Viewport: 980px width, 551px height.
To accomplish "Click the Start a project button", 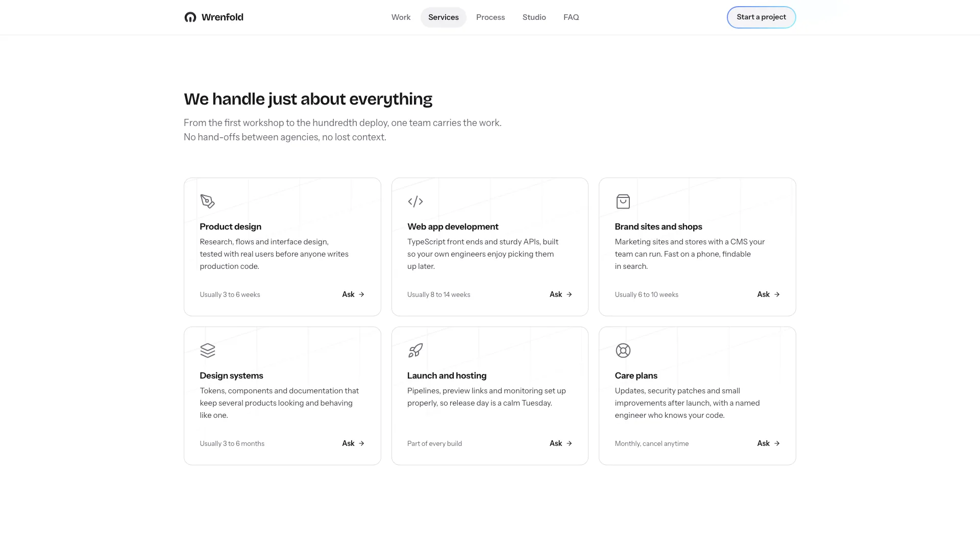I will 761,17.
